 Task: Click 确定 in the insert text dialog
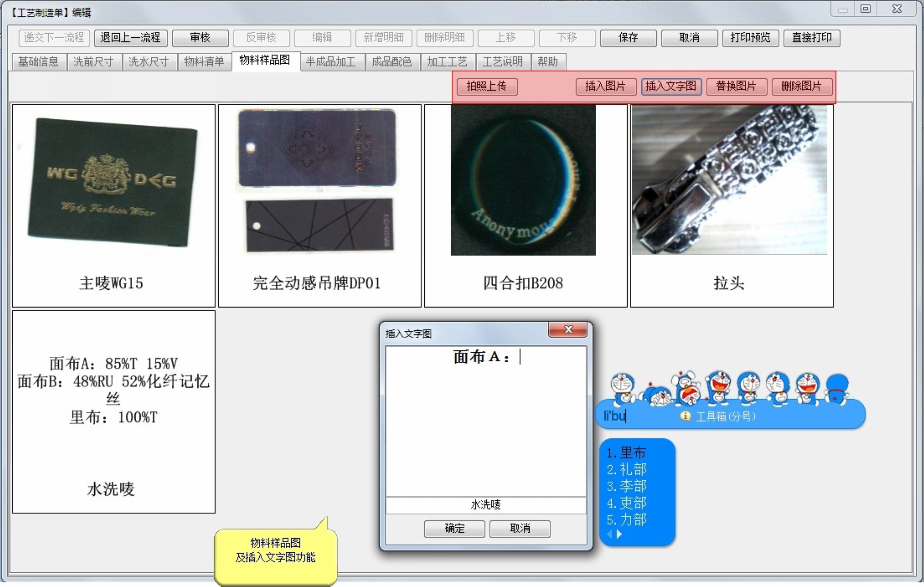click(454, 529)
